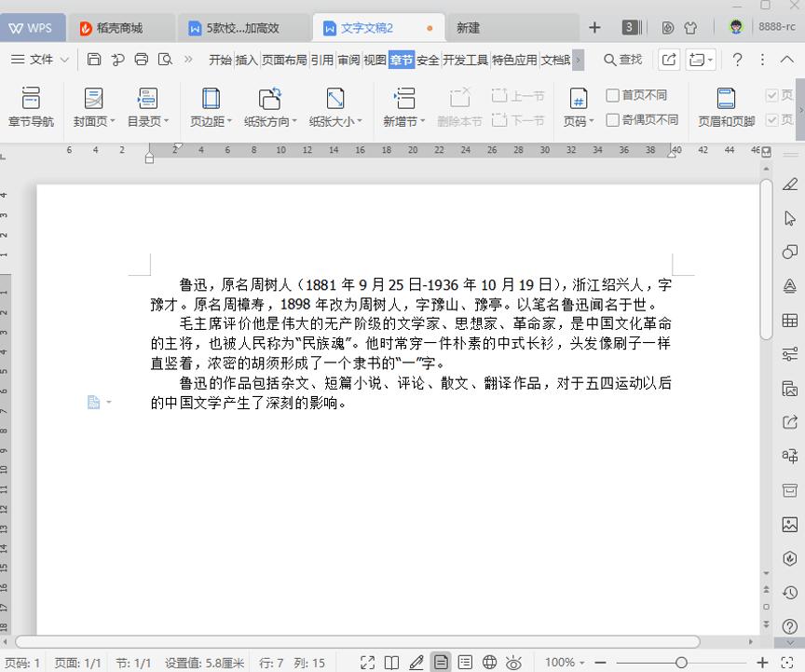Open the 文件 menu
The image size is (805, 672).
click(x=43, y=59)
